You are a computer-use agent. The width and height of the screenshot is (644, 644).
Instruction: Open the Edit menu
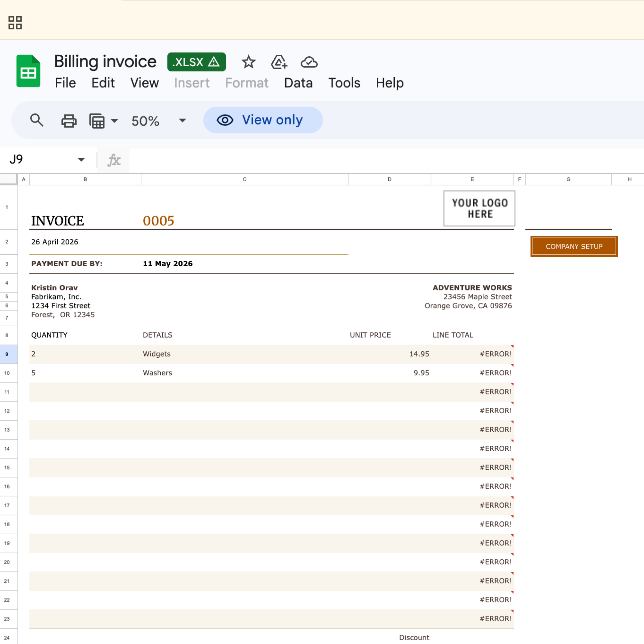(103, 83)
